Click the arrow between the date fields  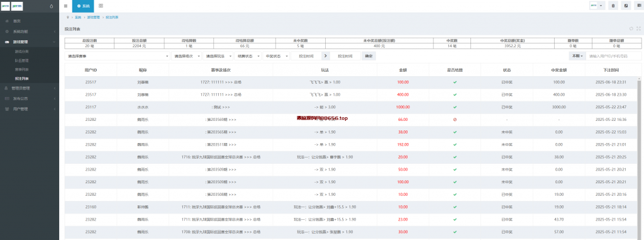pyautogui.click(x=326, y=56)
